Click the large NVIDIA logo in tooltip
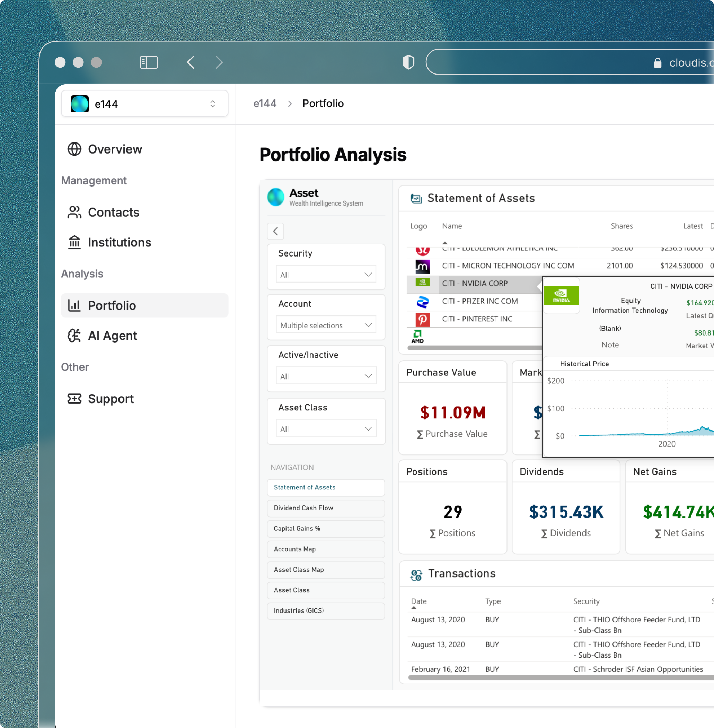The image size is (714, 728). (x=561, y=295)
